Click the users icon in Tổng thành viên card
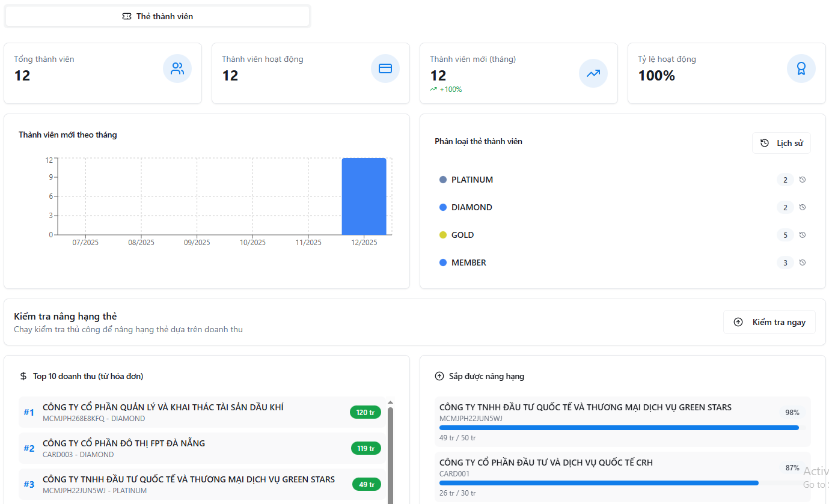The width and height of the screenshot is (829, 504). pos(177,68)
